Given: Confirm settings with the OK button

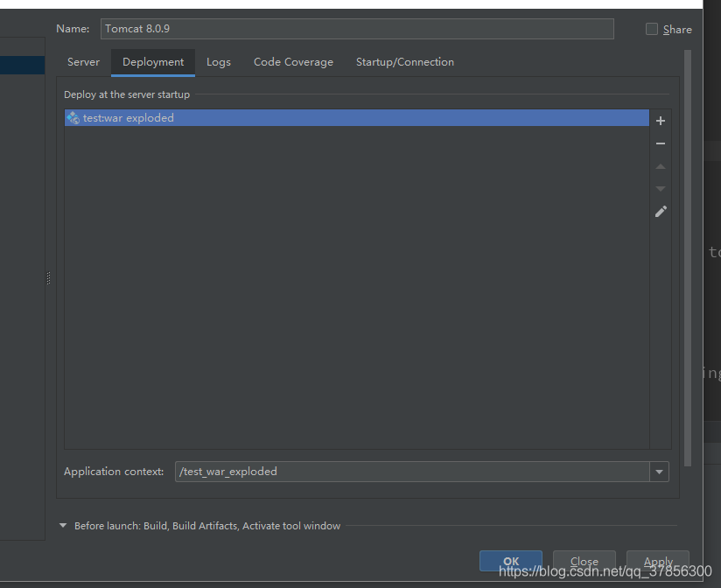Looking at the screenshot, I should point(511,561).
